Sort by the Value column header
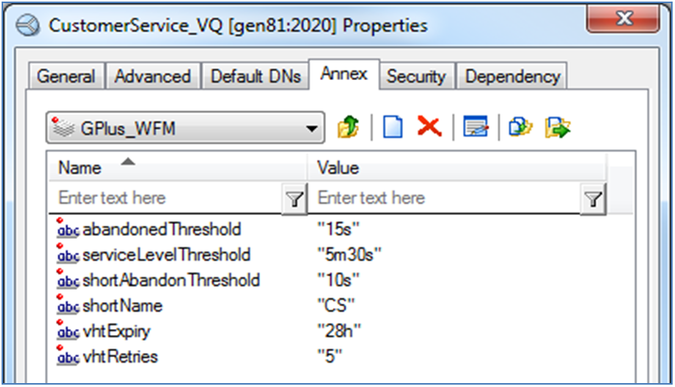Screen dimensions: 675x387 pyautogui.click(x=457, y=167)
